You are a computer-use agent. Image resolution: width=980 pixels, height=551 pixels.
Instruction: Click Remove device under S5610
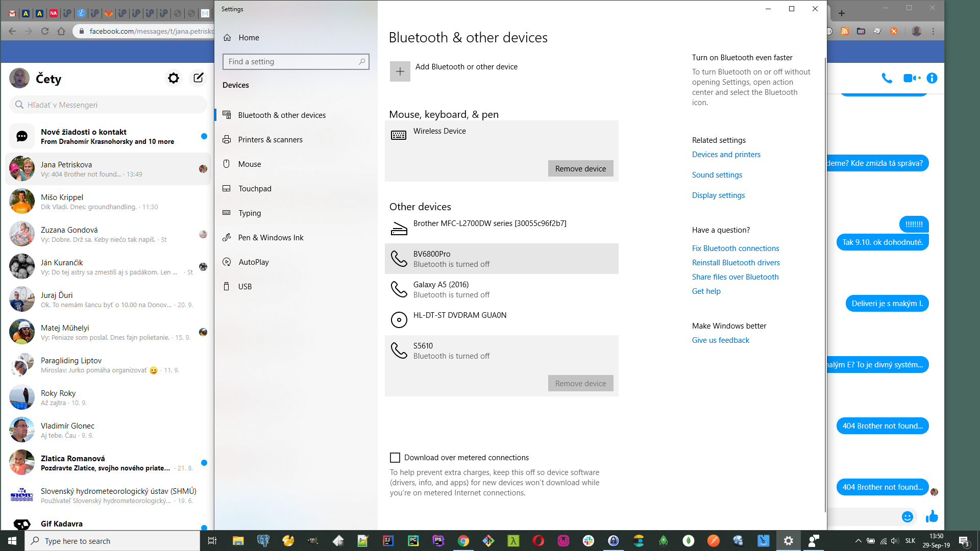click(580, 384)
